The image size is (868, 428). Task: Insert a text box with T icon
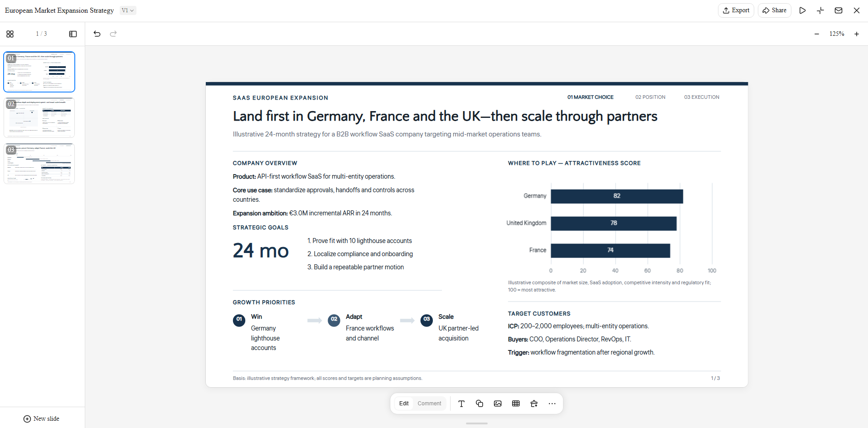pyautogui.click(x=461, y=404)
